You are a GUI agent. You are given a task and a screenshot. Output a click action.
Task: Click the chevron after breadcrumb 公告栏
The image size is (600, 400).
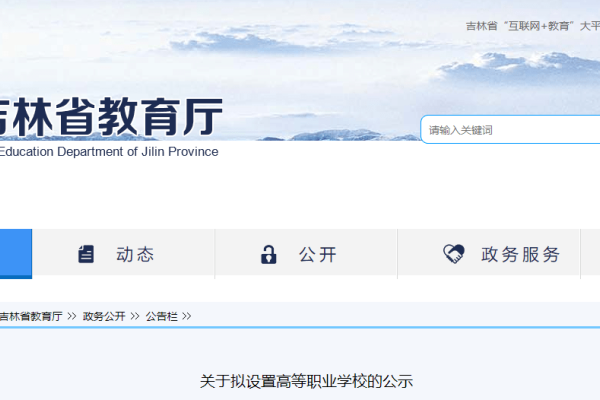(x=186, y=316)
